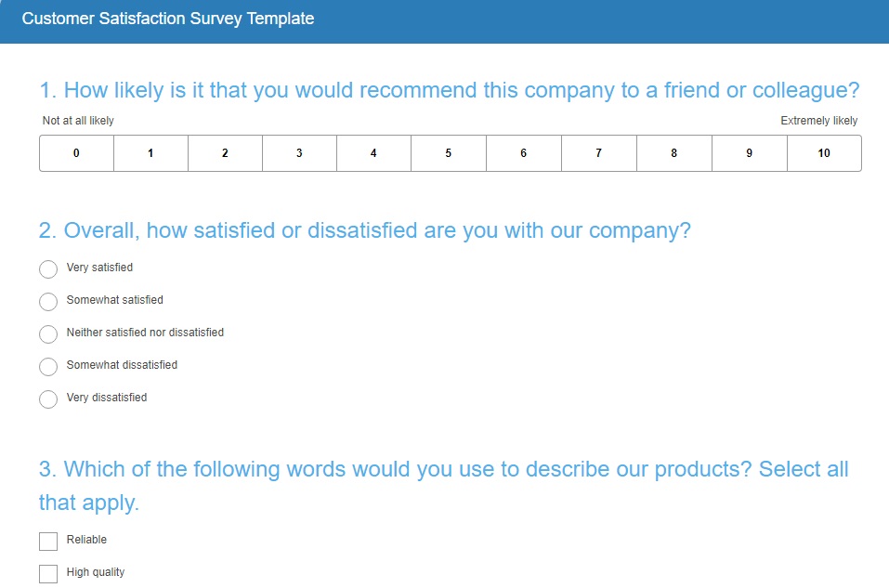Choose the Somewhat satisfied option
Viewport: 889px width, 588px height.
(48, 301)
